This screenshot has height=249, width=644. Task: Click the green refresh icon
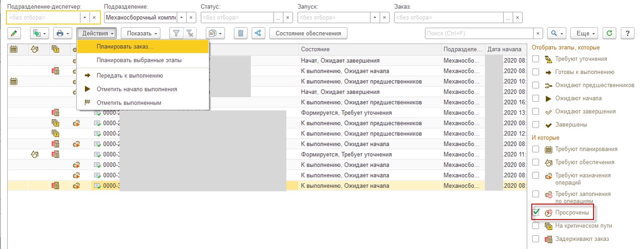(x=609, y=34)
